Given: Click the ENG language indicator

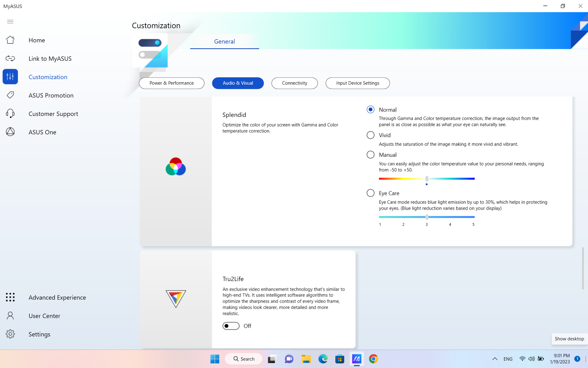Looking at the screenshot, I should 508,359.
